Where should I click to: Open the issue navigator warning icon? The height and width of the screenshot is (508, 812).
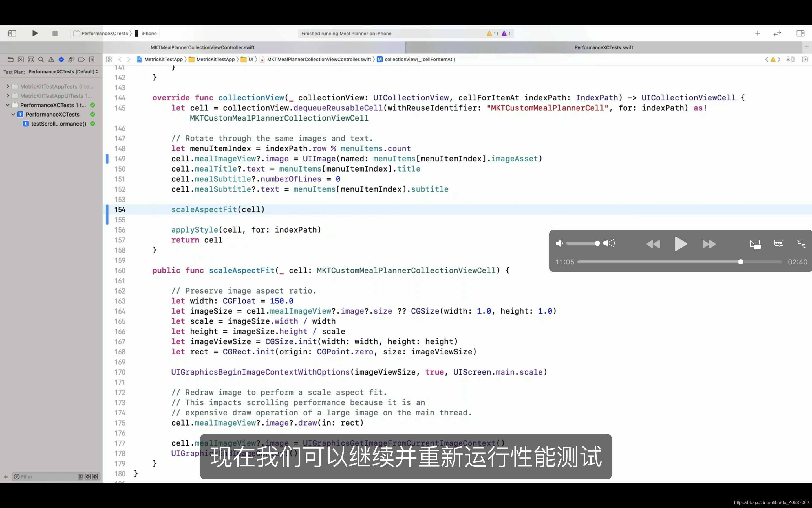(x=51, y=60)
